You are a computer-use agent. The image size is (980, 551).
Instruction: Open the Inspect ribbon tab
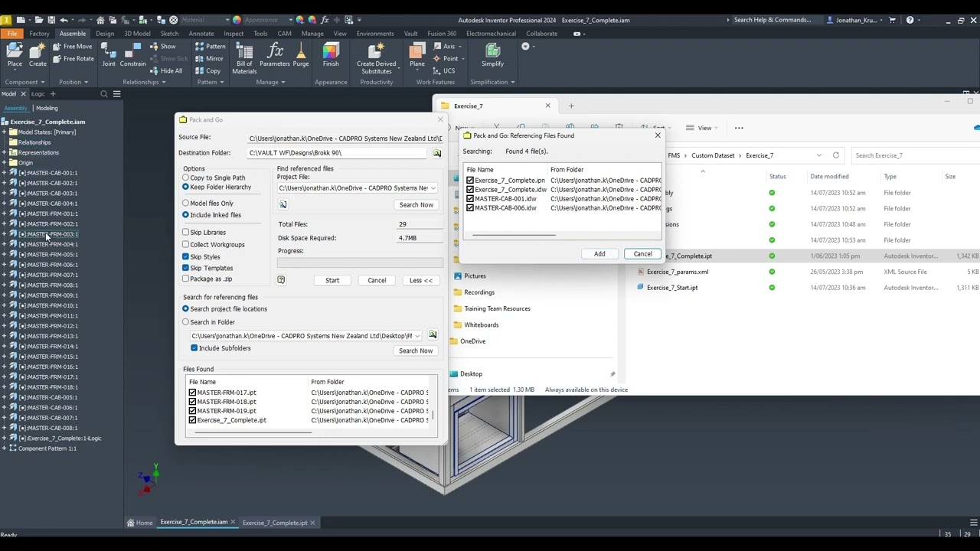234,34
